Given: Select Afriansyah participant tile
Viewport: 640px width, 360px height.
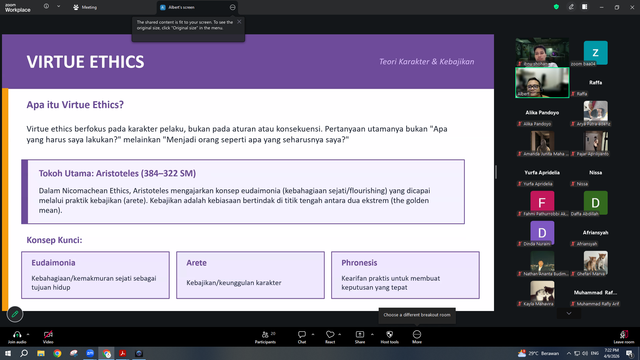Looking at the screenshot, I should (596, 233).
